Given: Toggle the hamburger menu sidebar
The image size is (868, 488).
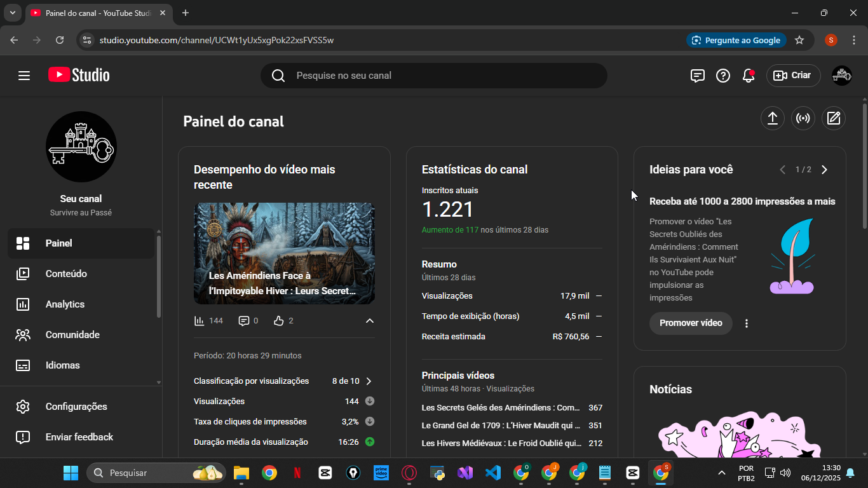Looking at the screenshot, I should [24, 76].
